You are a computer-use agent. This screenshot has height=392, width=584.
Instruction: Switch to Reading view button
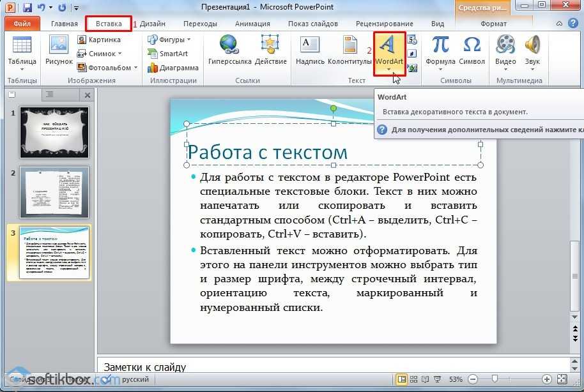[426, 379]
